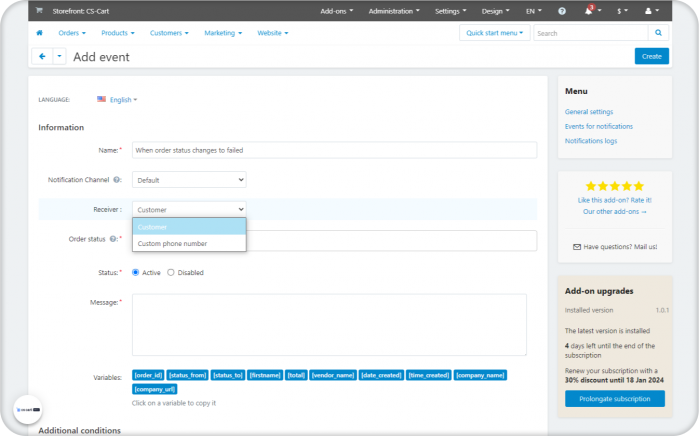Viewport: 700px width, 436px height.
Task: Click in the Message text area
Action: point(329,324)
